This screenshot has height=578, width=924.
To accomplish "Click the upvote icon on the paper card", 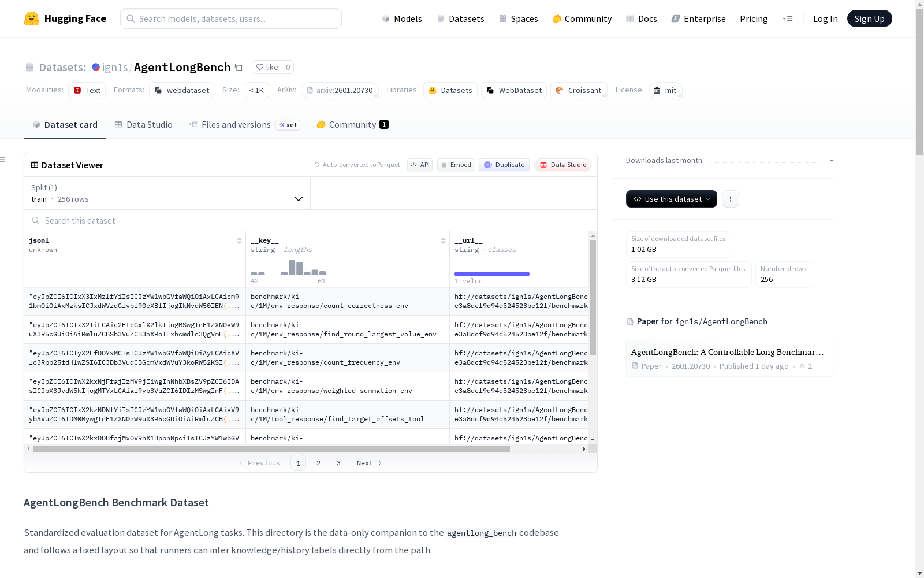I will (802, 366).
